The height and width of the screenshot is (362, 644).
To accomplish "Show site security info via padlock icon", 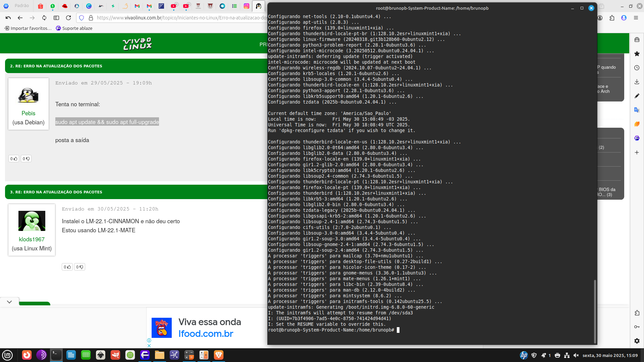I will coord(91,18).
